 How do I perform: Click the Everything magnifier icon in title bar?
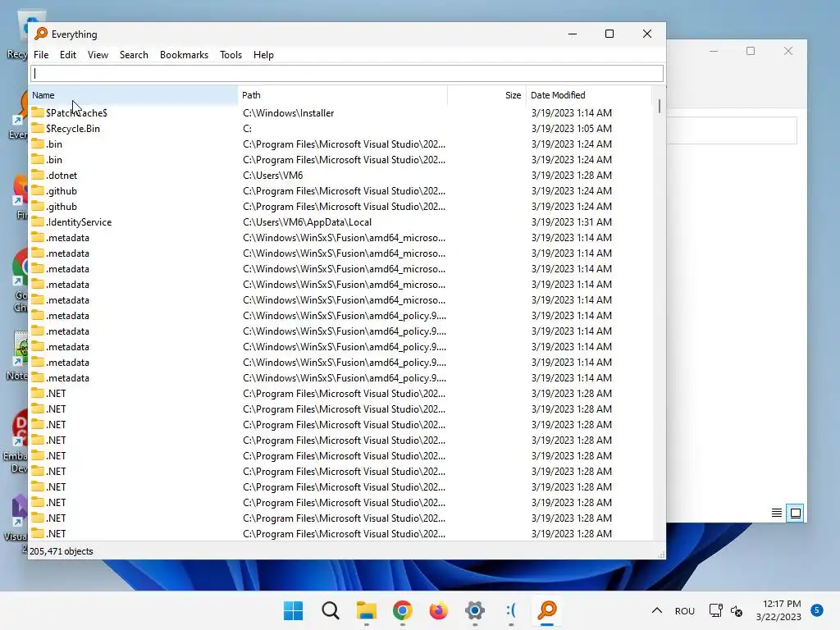tap(41, 34)
